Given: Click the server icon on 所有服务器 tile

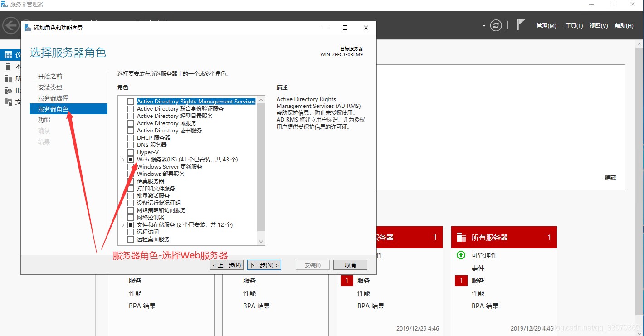Looking at the screenshot, I should click(x=461, y=237).
